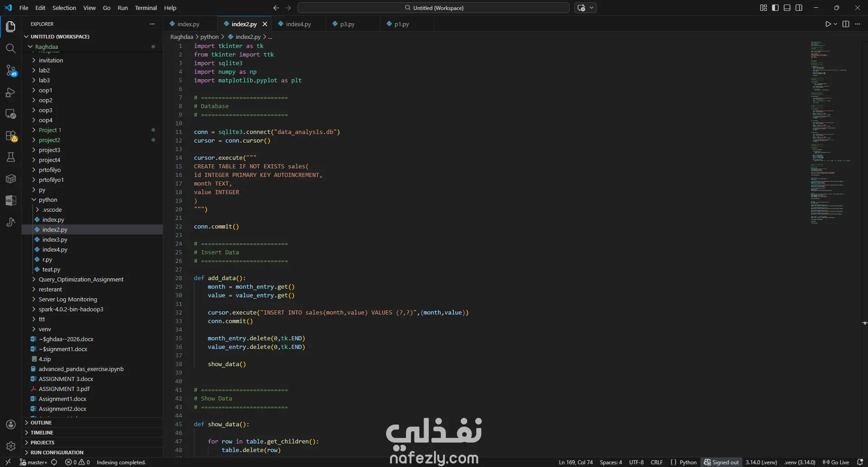Open the Selection menu
Screen dimensions: 868x467
click(x=64, y=8)
